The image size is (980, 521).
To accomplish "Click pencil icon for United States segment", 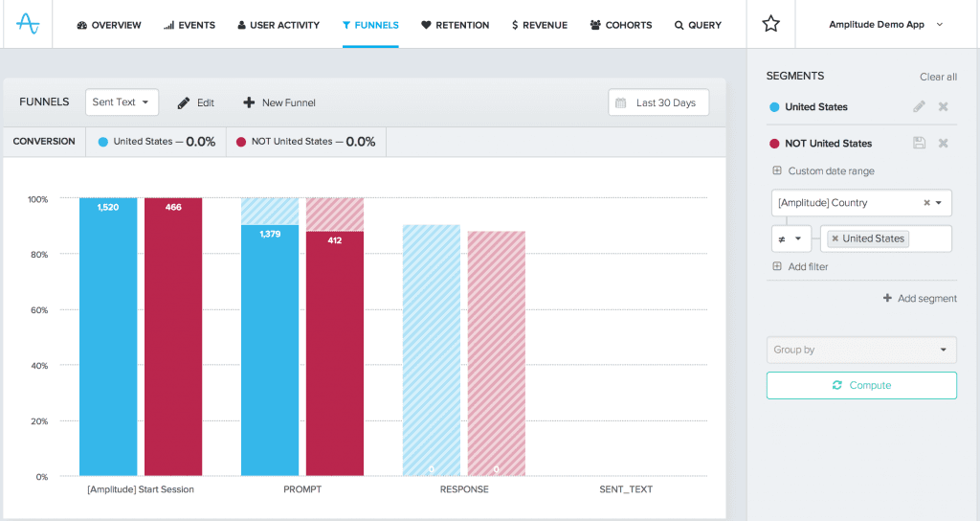I will tap(919, 107).
